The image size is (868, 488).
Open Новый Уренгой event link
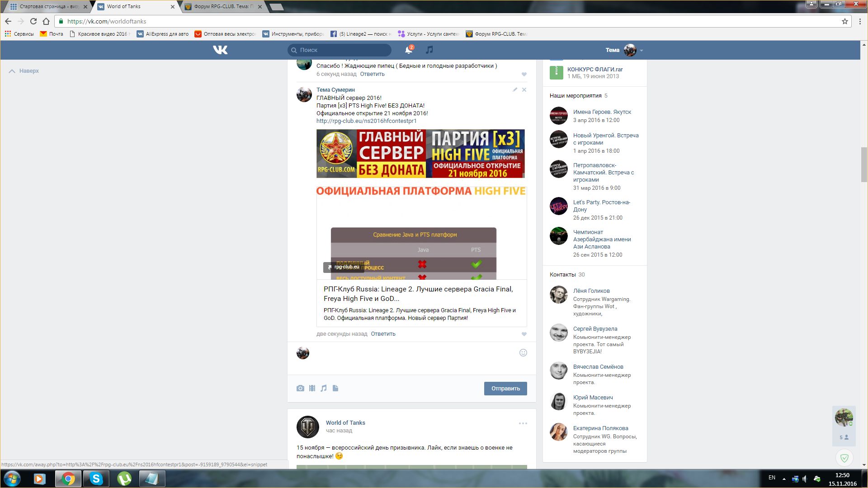[606, 139]
